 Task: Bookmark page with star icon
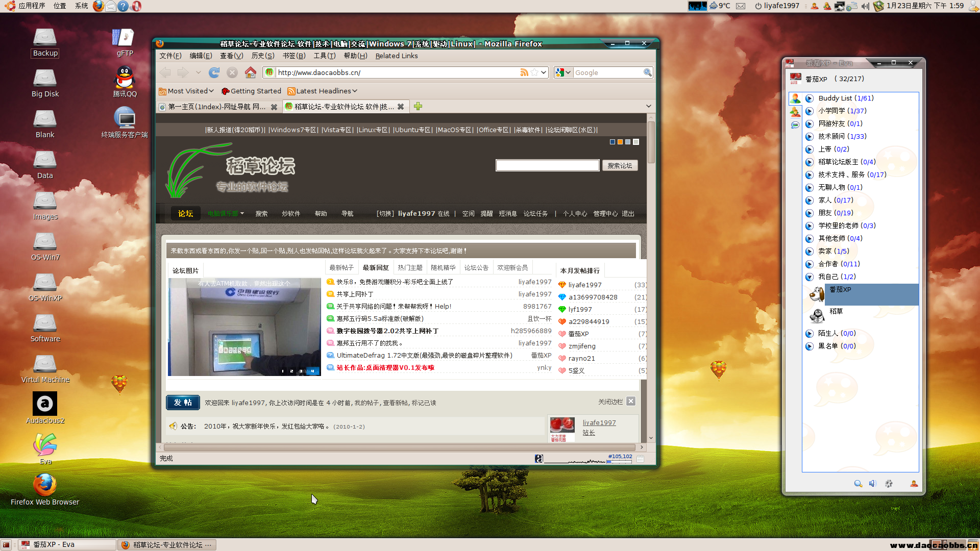click(534, 72)
